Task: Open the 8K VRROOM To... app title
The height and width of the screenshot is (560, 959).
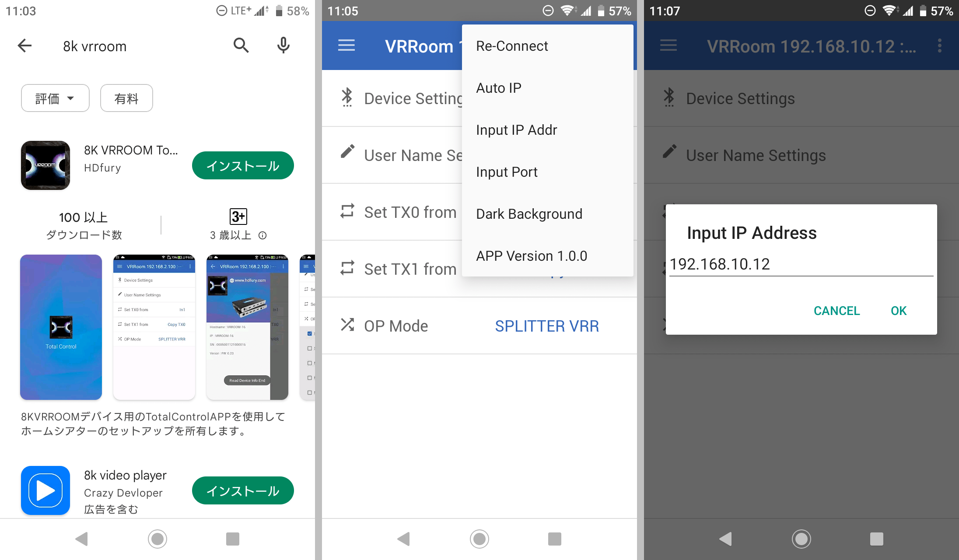Action: pos(131,150)
